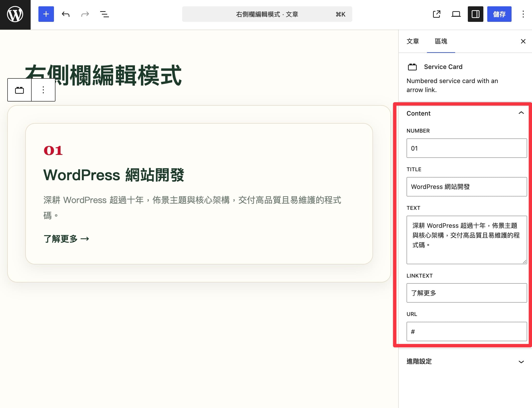This screenshot has width=532, height=408.
Task: View the post in a new tab
Action: (x=437, y=14)
